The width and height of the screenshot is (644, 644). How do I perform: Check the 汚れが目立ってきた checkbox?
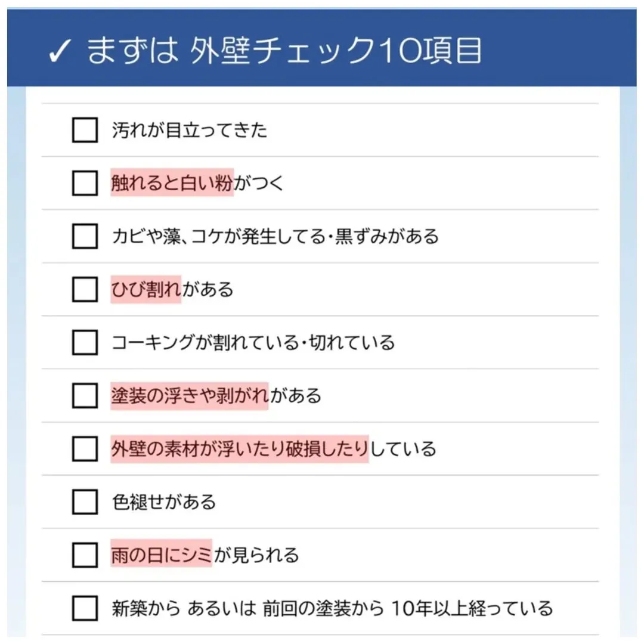click(x=85, y=130)
